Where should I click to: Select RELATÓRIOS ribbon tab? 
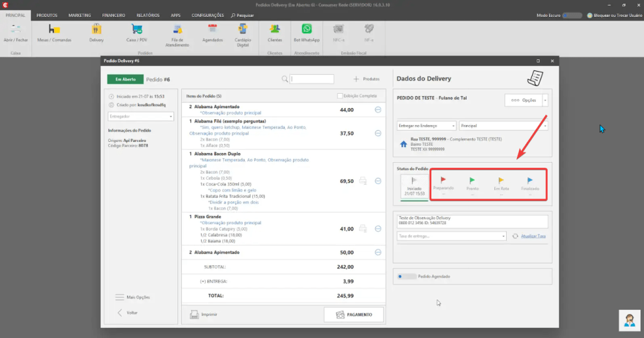coord(148,15)
